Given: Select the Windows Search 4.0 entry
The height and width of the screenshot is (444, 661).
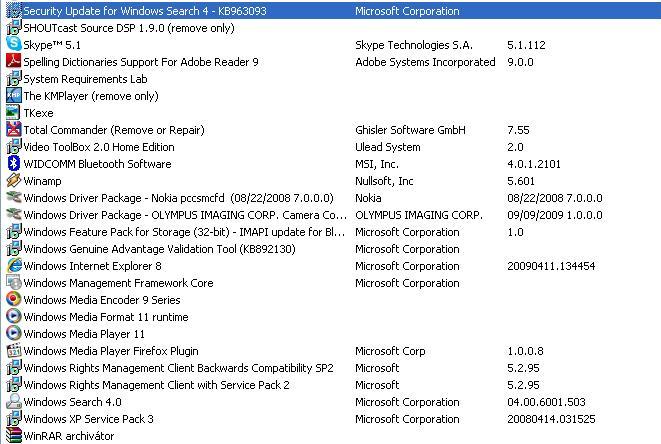Looking at the screenshot, I should (x=73, y=402).
